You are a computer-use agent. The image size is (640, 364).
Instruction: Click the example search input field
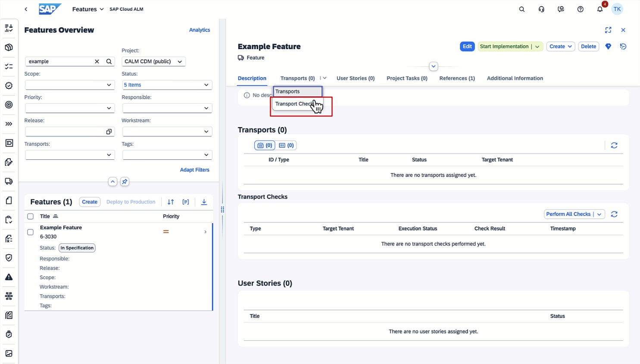pyautogui.click(x=60, y=62)
